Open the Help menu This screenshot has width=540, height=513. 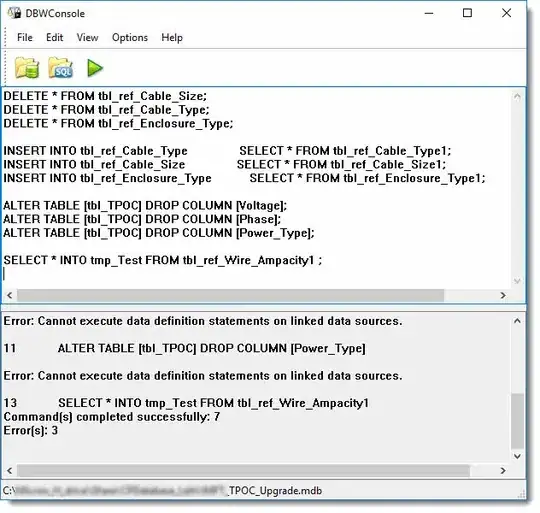tap(172, 37)
